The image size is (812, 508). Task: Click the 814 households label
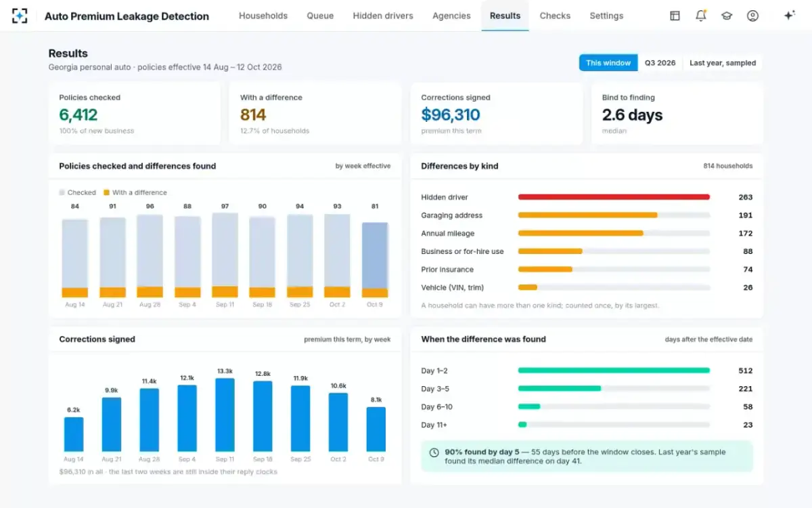(727, 166)
